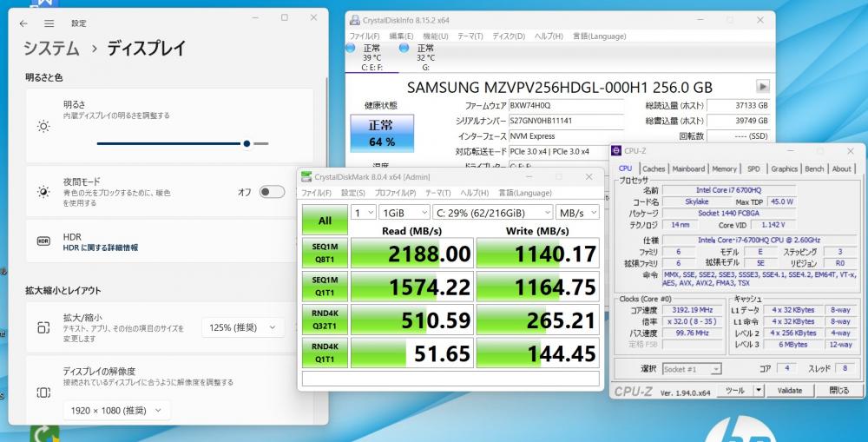
Task: Click the システム breadcrumb link
Action: click(x=51, y=48)
